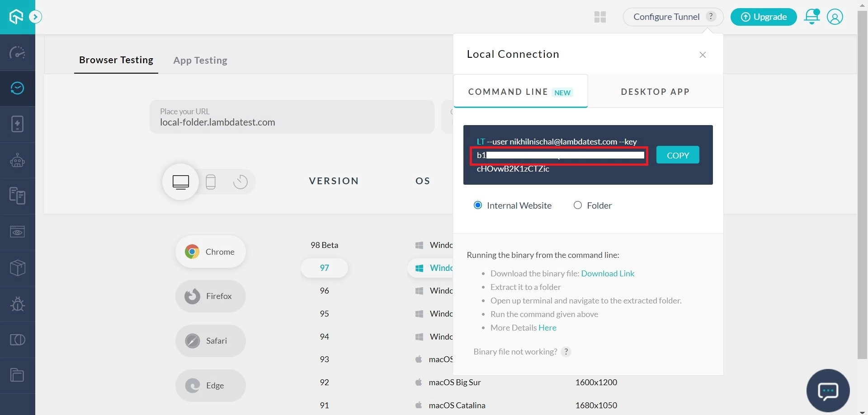Open the notifications bell icon
This screenshot has width=868, height=415.
811,17
